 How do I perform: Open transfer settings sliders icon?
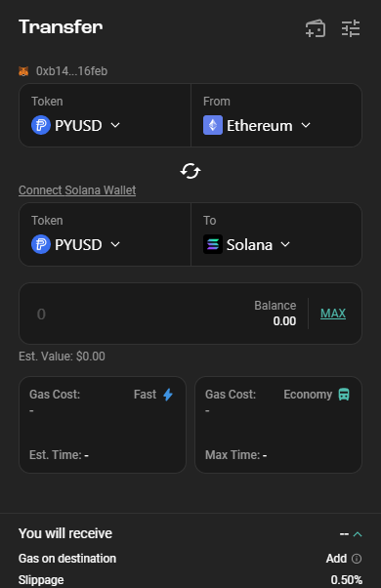351,28
